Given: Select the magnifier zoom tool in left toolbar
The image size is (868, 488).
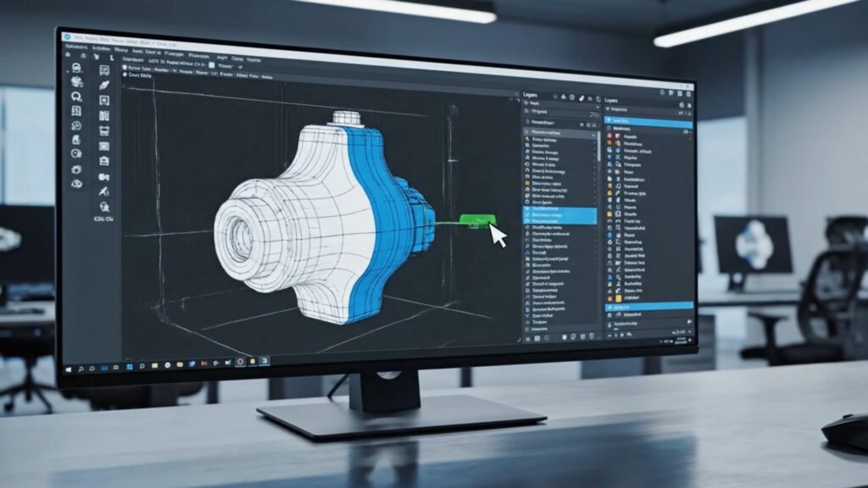Looking at the screenshot, I should tap(75, 97).
